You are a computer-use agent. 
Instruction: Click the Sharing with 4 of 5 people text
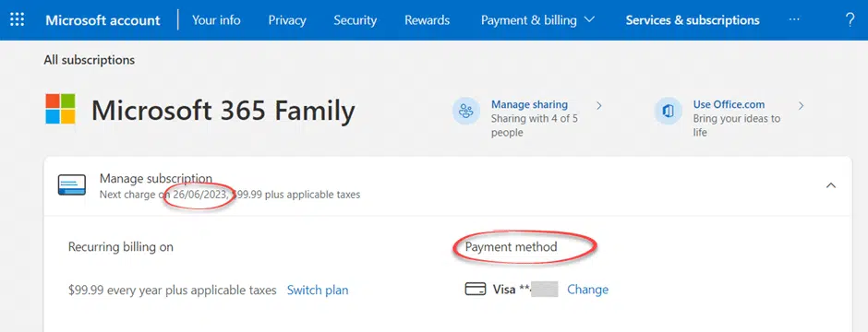click(535, 125)
